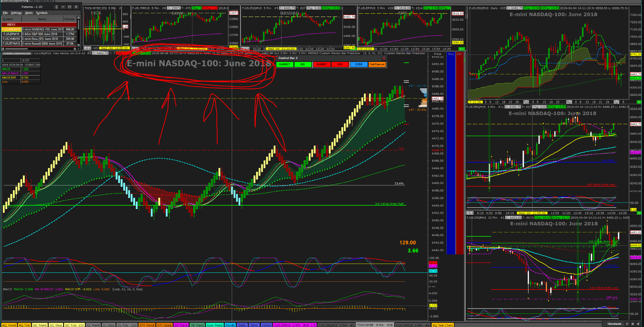Screen dimensions: 644x327
Task: Select the F.US.EPM18 symbol row
Action: pos(39,34)
